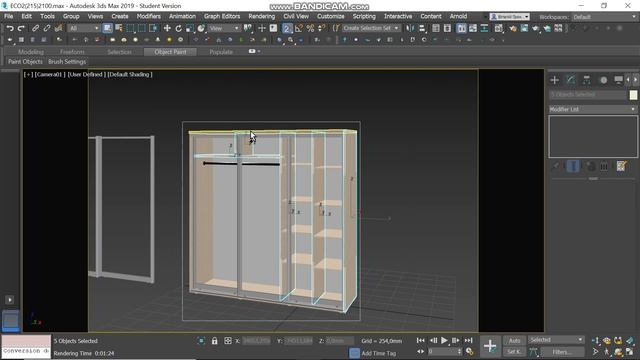Toggle the Angle Snap icon
This screenshot has width=640, height=360.
[299, 28]
